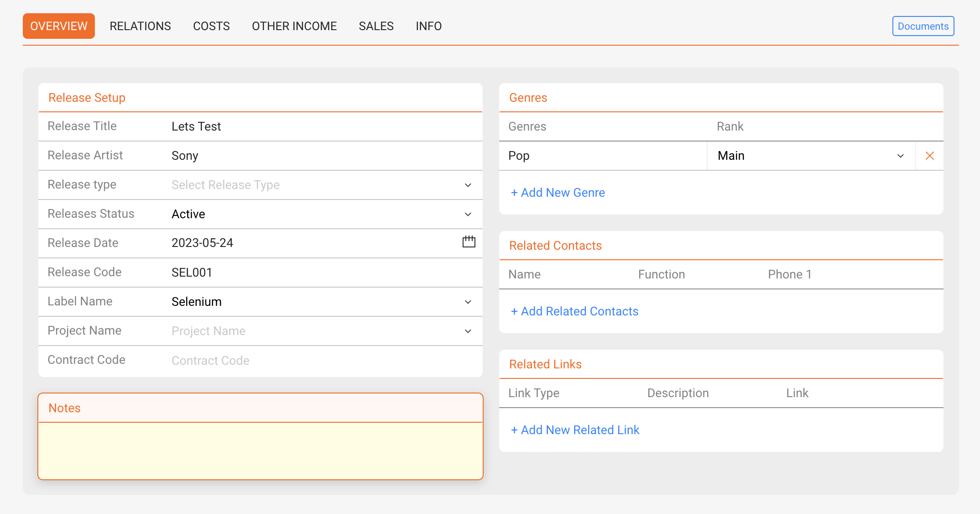Screen dimensions: 980x514
Task: Click the Function column header
Action: pyautogui.click(x=661, y=274)
